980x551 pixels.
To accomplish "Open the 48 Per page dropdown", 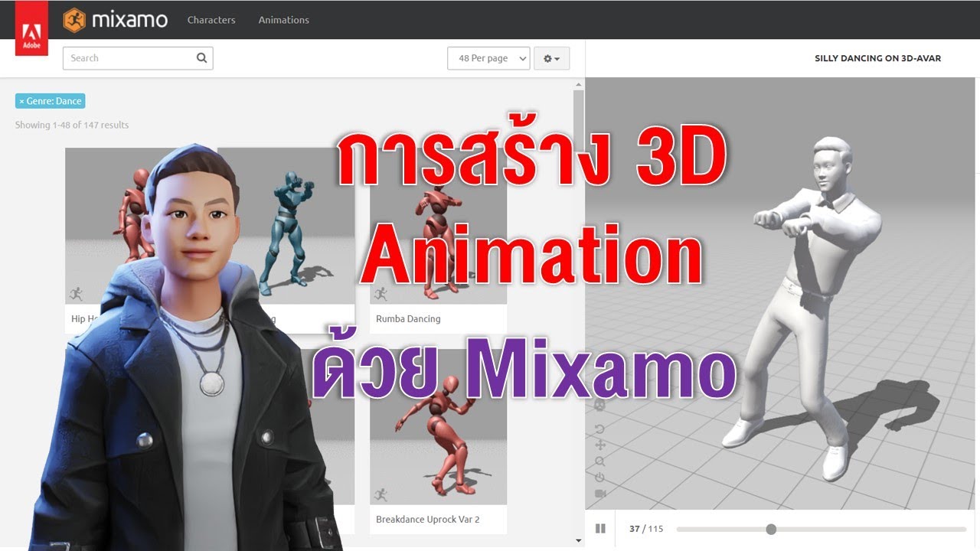I will point(488,58).
